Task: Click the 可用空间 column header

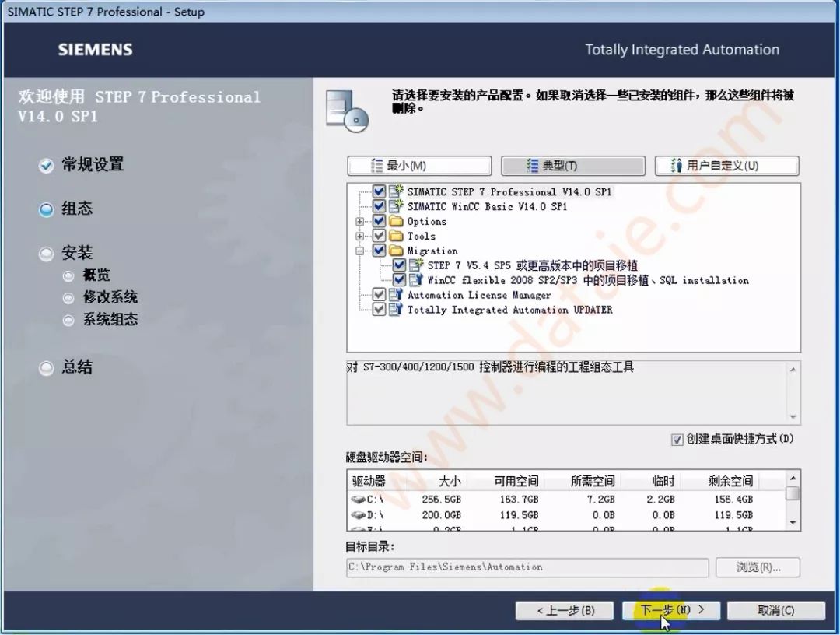Action: pyautogui.click(x=516, y=481)
